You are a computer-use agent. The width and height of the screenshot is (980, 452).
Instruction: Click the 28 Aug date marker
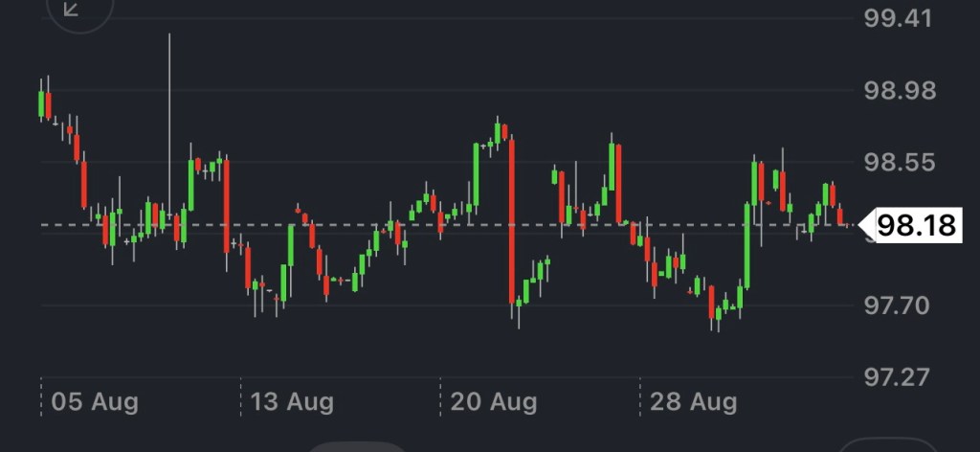(x=694, y=400)
